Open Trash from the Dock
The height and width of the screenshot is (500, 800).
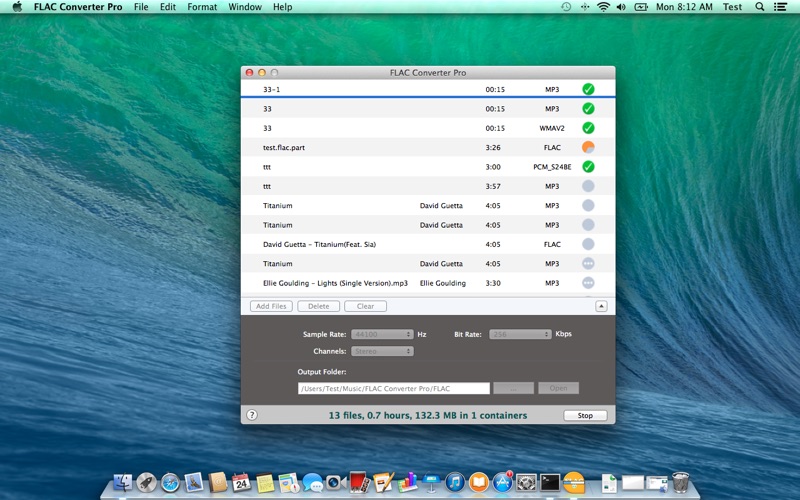click(x=680, y=482)
